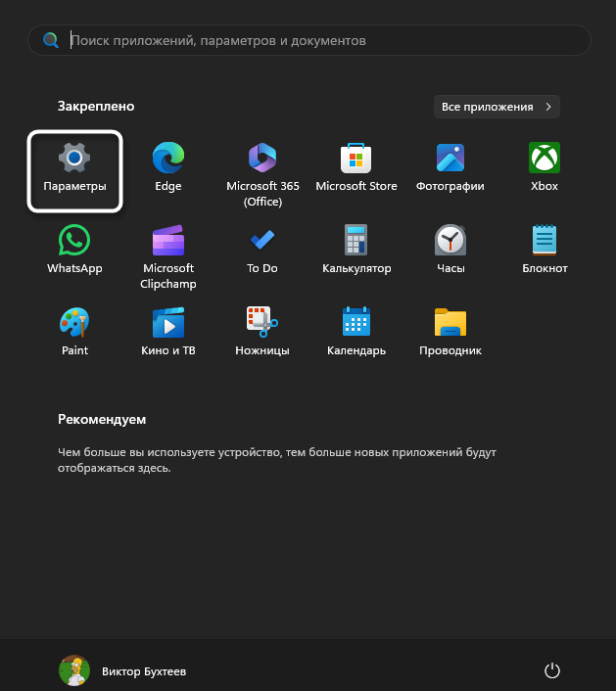The height and width of the screenshot is (691, 616).
Task: Click the search magnifier icon
Action: tap(51, 40)
